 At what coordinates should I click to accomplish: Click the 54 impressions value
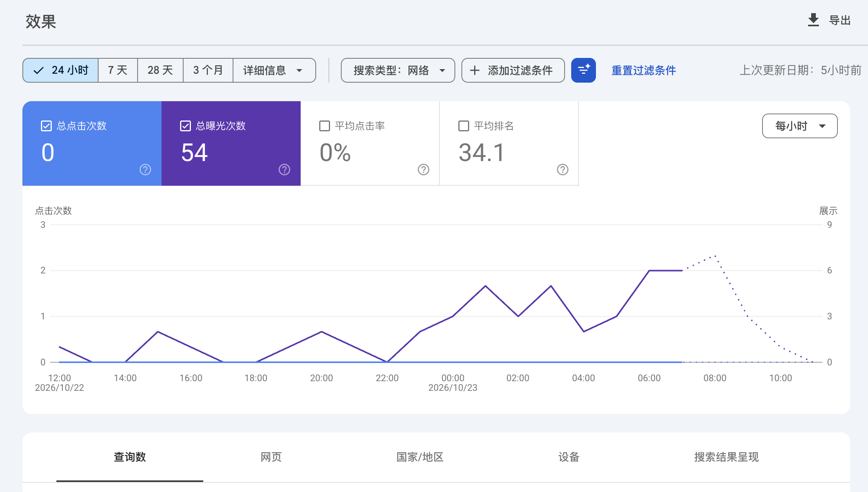194,152
